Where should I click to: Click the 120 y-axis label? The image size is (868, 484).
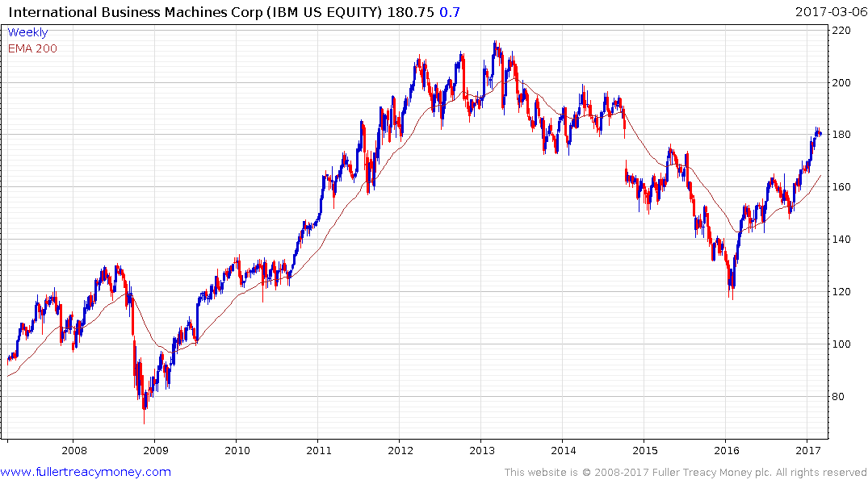841,292
